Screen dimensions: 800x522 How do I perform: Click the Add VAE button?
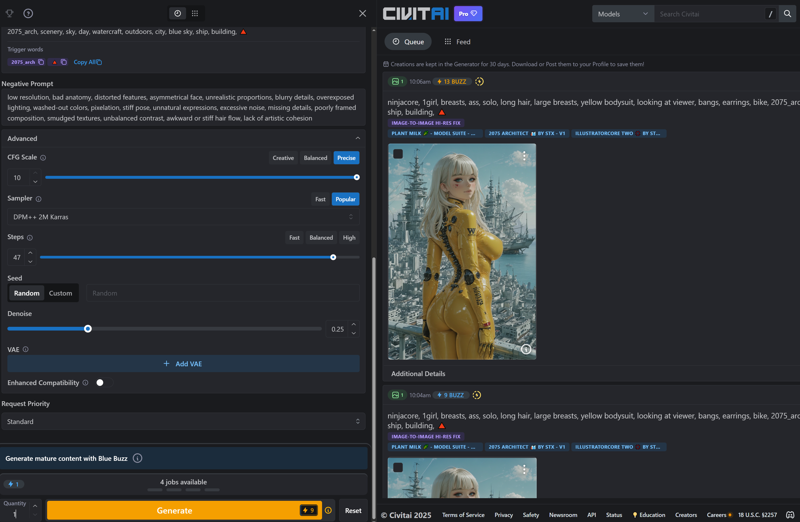pyautogui.click(x=183, y=364)
